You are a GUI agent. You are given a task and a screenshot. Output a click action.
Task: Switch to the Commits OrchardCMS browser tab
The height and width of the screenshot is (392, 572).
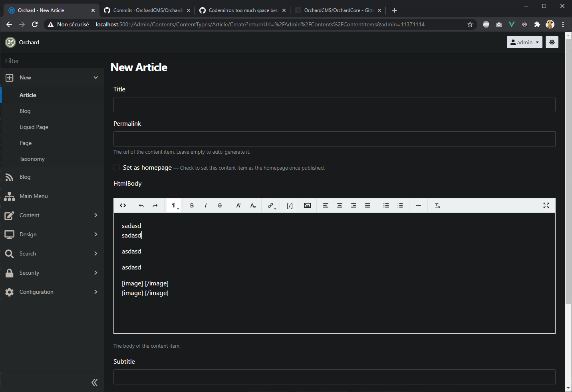coord(144,10)
